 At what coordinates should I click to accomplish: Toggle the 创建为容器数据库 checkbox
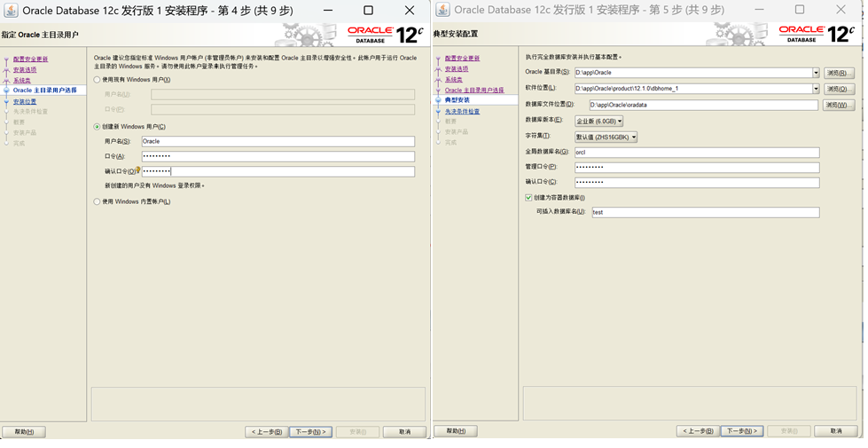[x=528, y=198]
